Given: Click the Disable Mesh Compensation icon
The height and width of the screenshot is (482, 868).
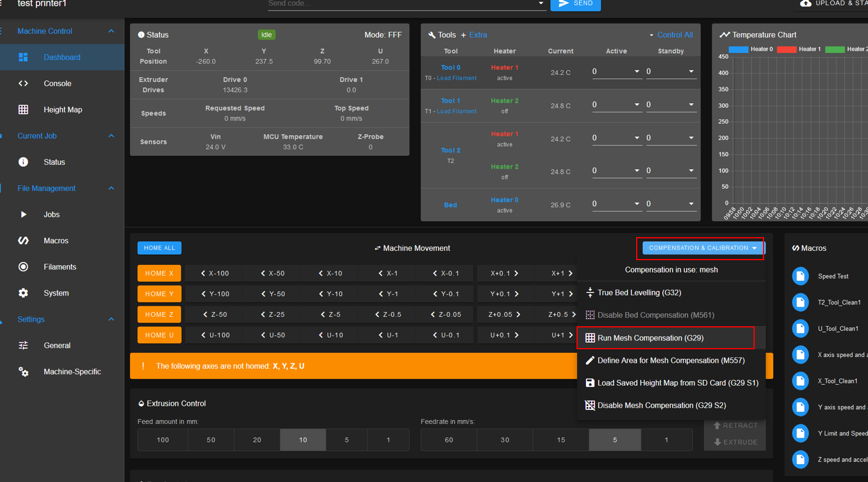Looking at the screenshot, I should (x=589, y=405).
